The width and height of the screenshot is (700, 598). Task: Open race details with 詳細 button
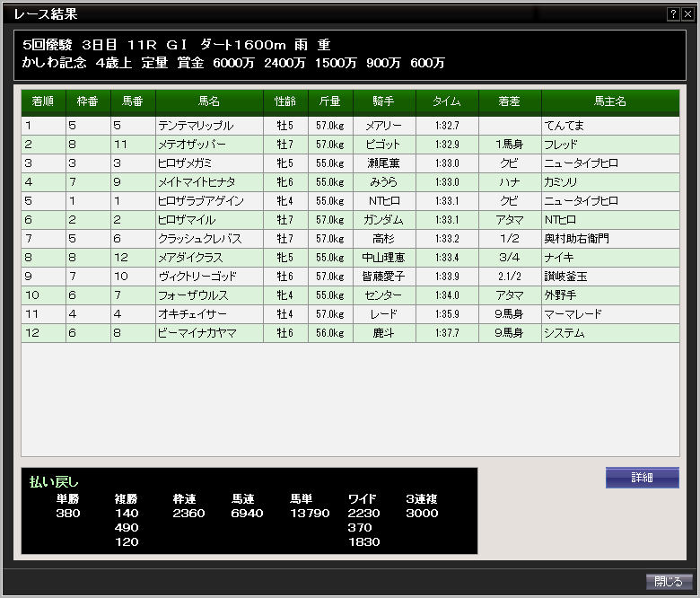(x=642, y=478)
